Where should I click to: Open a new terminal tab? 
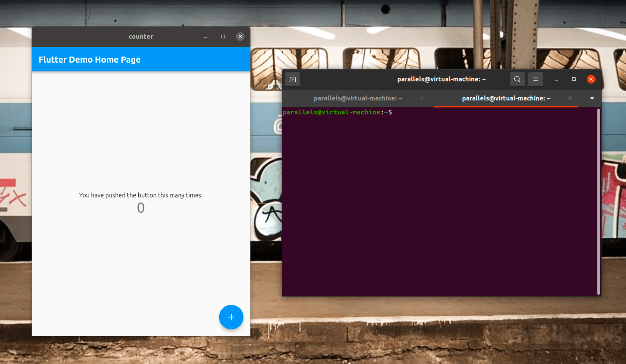pyautogui.click(x=293, y=79)
